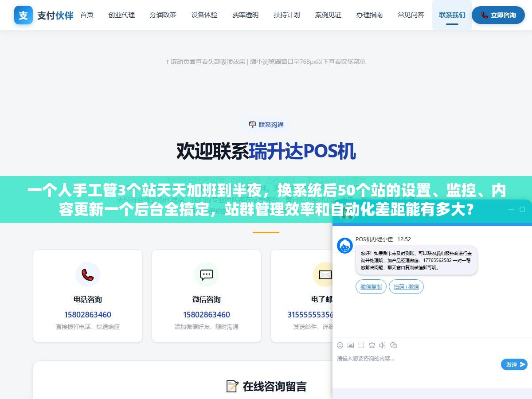Minimize the chat widget window
The width and height of the screenshot is (532, 399).
coord(511,209)
